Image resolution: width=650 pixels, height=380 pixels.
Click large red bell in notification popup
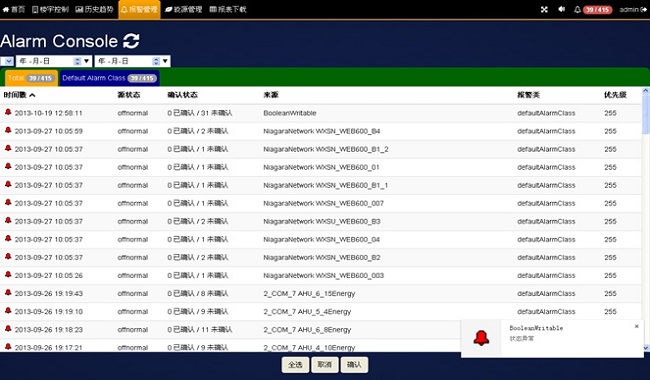[x=481, y=338]
